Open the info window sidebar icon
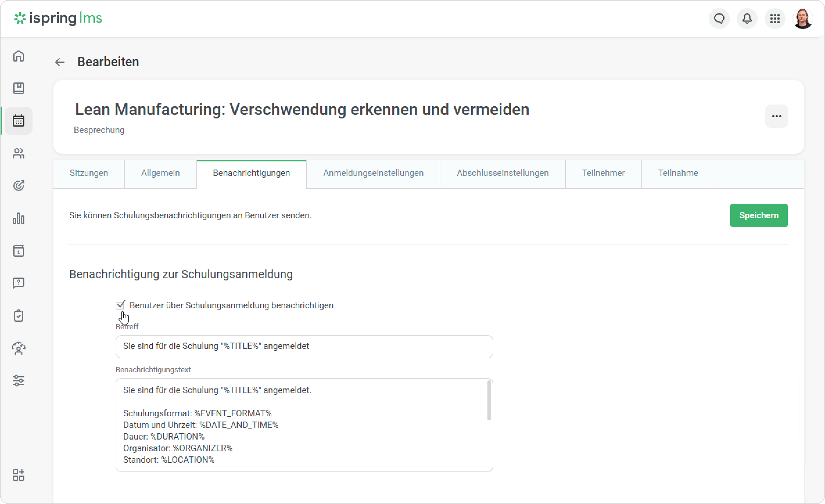The height and width of the screenshot is (504, 825). click(19, 251)
